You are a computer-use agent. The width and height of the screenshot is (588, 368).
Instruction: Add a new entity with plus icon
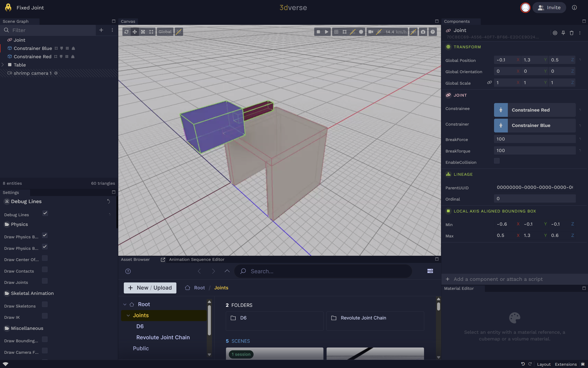101,30
